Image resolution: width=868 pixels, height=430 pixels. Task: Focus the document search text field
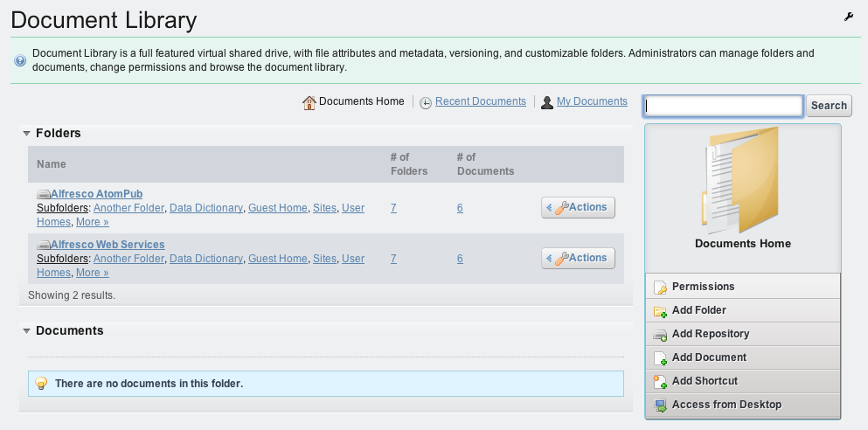pyautogui.click(x=724, y=106)
